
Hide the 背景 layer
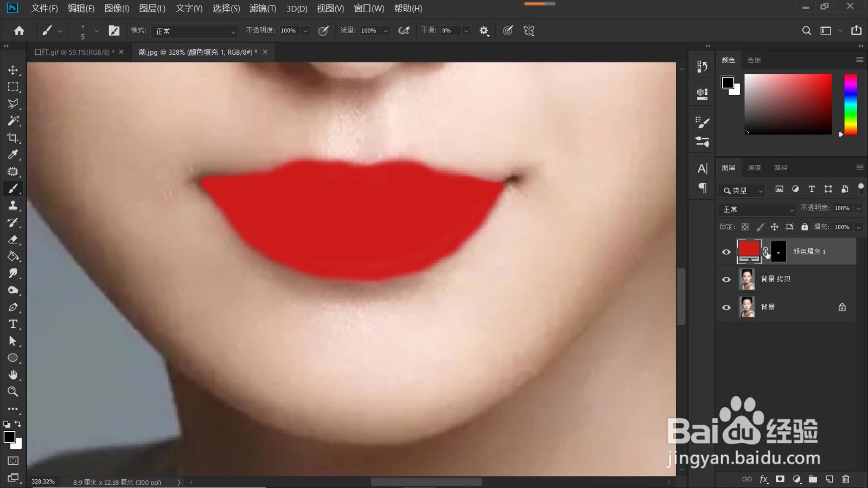point(726,307)
